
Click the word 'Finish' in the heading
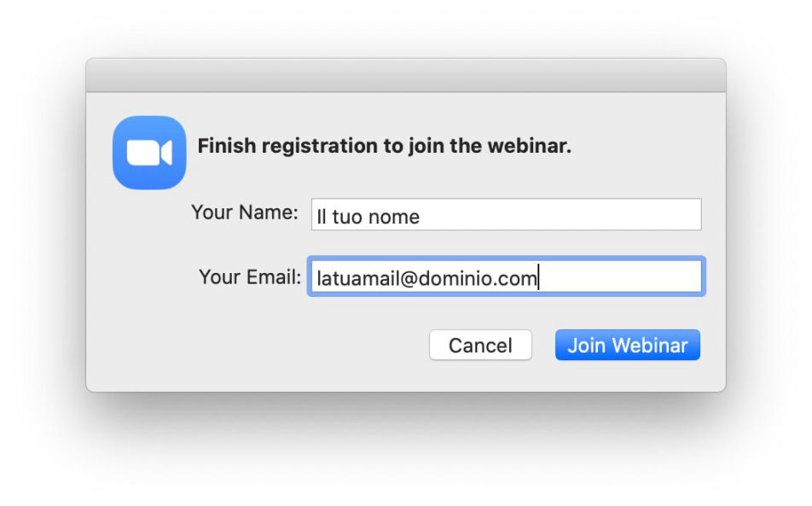[227, 146]
